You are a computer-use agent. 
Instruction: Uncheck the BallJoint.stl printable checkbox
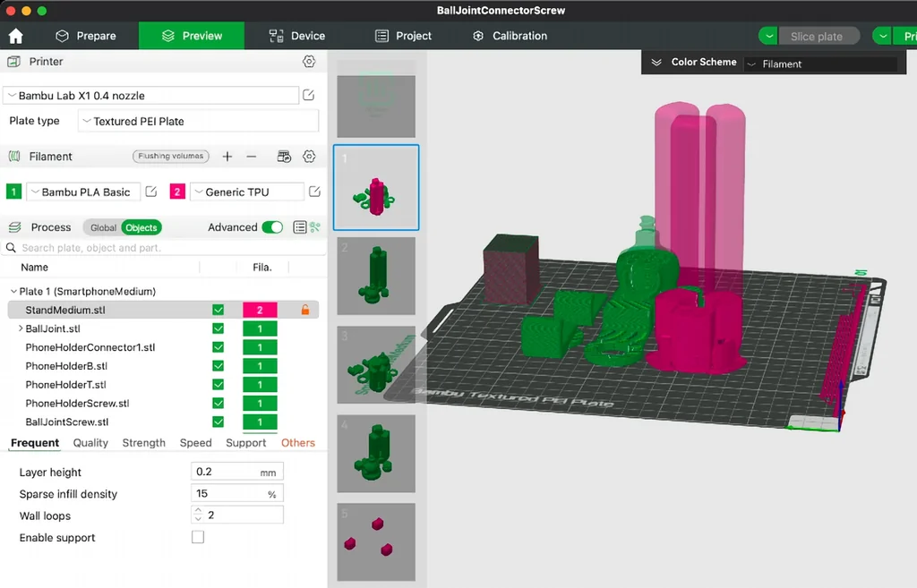point(219,328)
